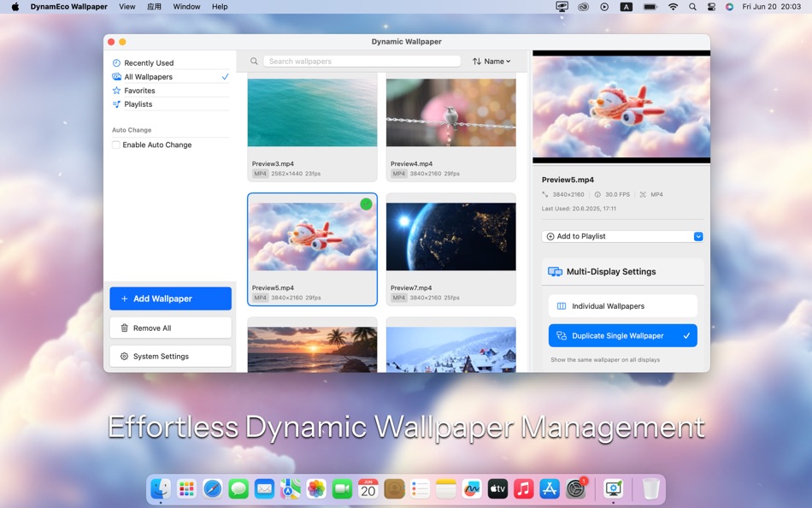This screenshot has width=812, height=508.
Task: Click Remove All button
Action: click(x=170, y=328)
